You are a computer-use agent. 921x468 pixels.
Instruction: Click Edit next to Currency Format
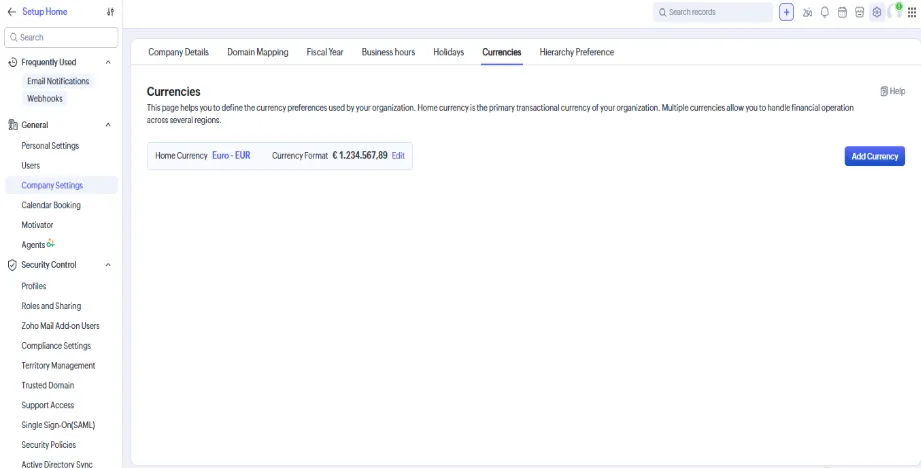point(398,156)
